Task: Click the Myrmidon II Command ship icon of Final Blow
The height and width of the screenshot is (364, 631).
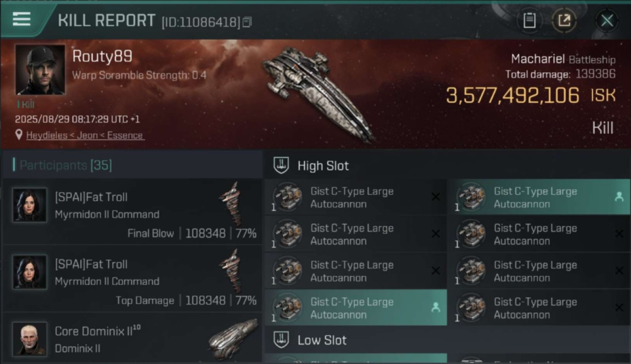Action: pos(232,203)
